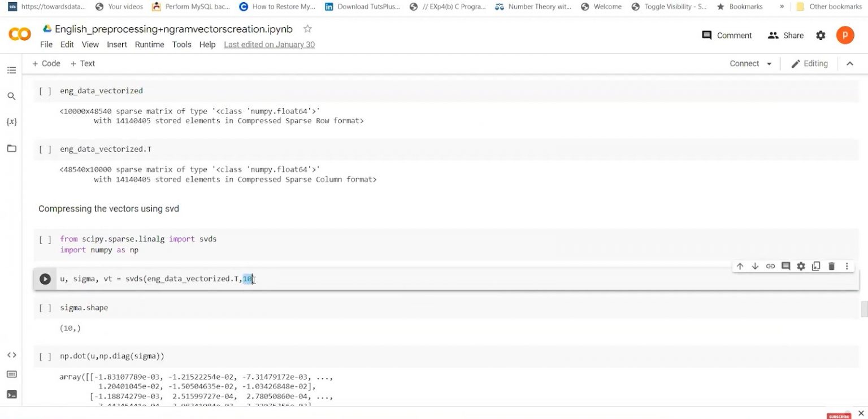Collapse the notebook sections with the header chevron
The width and height of the screenshot is (868, 419).
(850, 63)
